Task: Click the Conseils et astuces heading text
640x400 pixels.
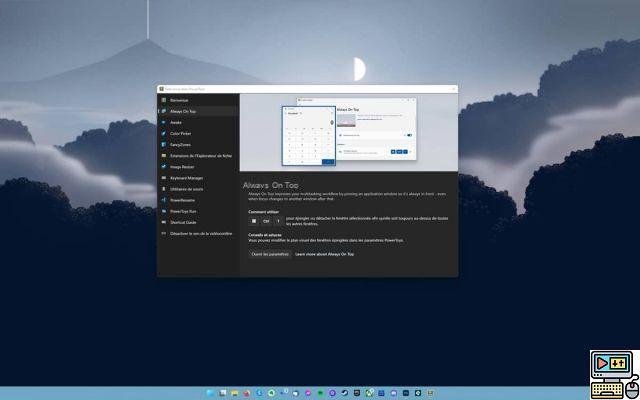Action: click(x=264, y=235)
